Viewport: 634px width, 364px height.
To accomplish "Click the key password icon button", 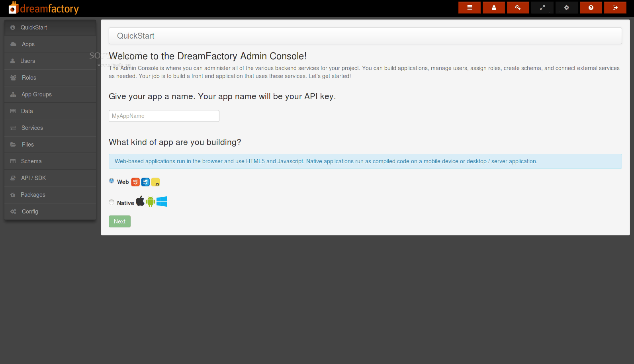I will coord(518,8).
